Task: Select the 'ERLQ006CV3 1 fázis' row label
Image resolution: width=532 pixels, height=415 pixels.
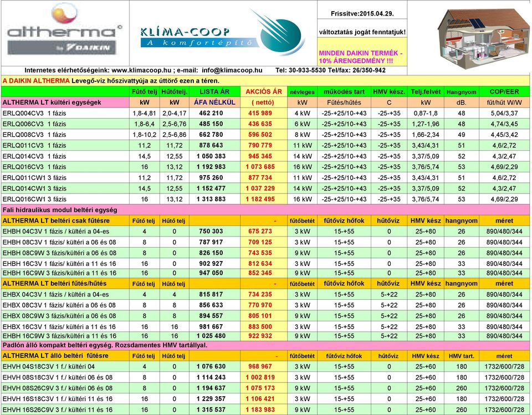Action: point(65,124)
